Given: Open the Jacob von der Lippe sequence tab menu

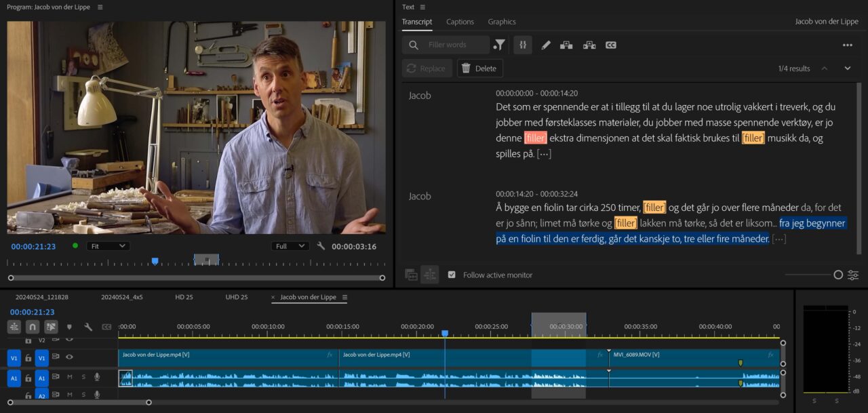Looking at the screenshot, I should click(344, 297).
